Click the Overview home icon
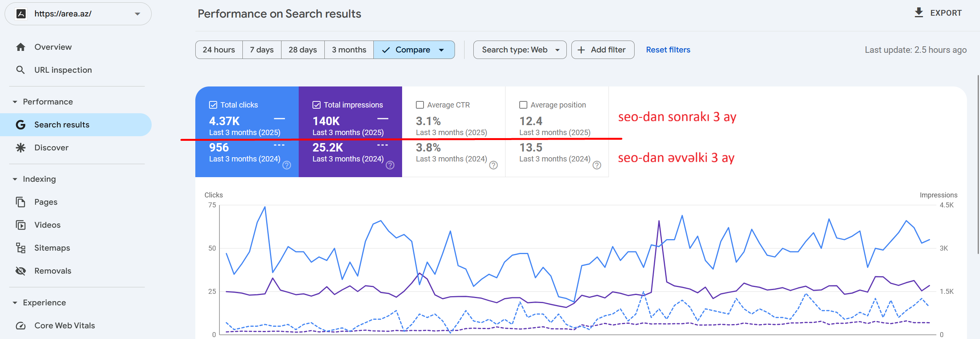 (21, 47)
